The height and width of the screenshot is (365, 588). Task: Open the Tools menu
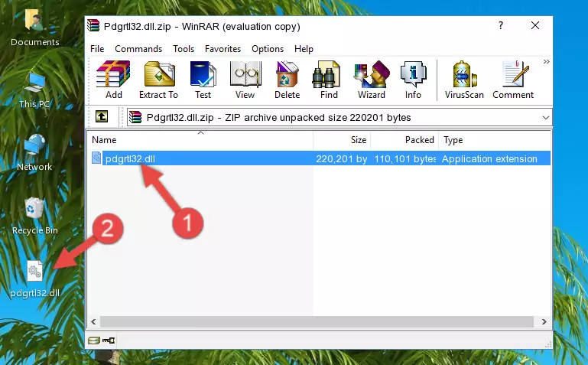[184, 49]
